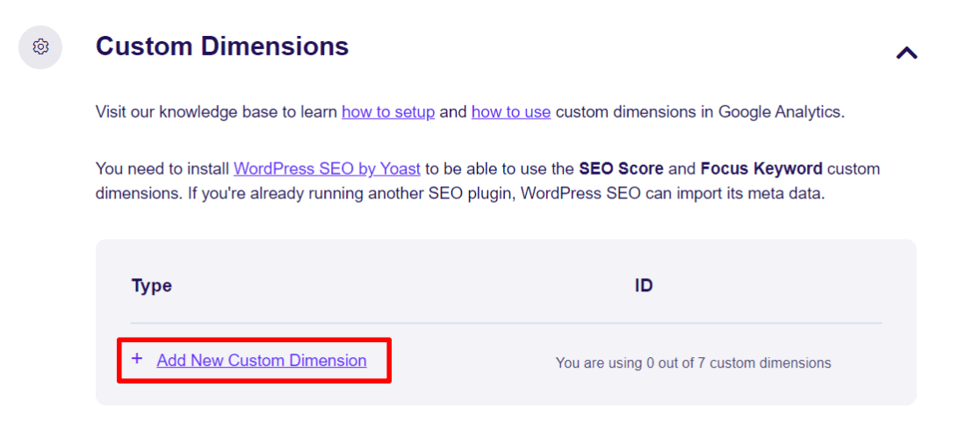
Task: Open the "how to setup" link
Action: [388, 112]
